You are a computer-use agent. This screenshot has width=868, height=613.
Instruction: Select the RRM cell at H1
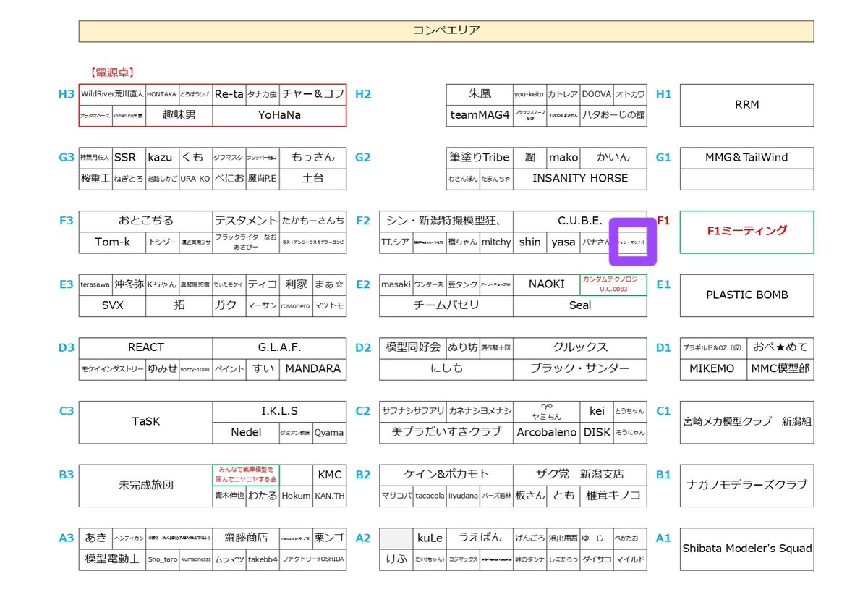pyautogui.click(x=746, y=105)
